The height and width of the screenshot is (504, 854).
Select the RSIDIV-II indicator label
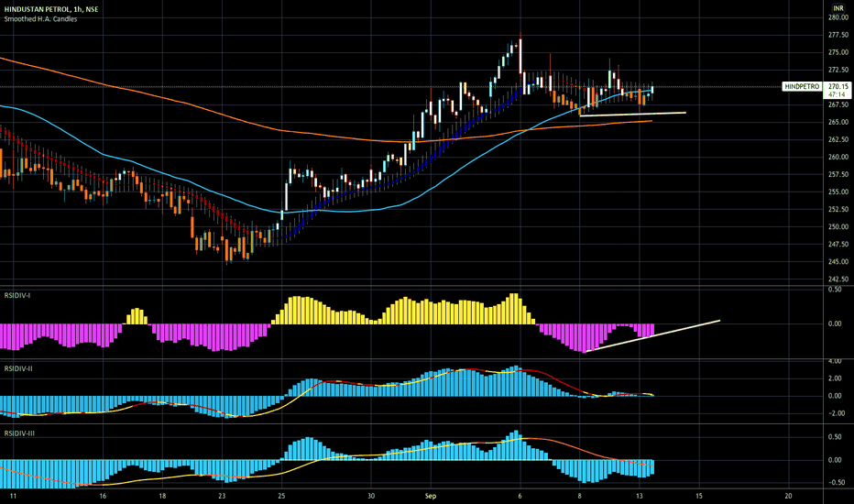pos(18,369)
